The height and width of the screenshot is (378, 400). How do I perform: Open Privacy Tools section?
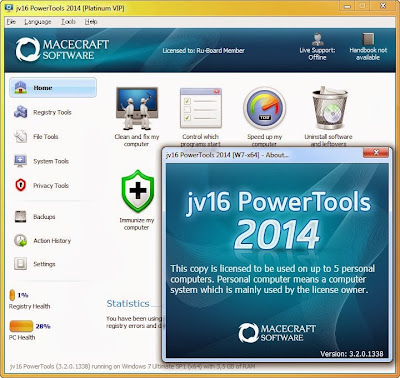(51, 186)
